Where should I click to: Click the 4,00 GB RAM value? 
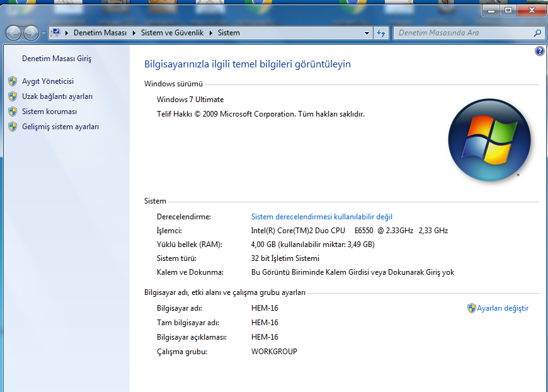point(313,245)
